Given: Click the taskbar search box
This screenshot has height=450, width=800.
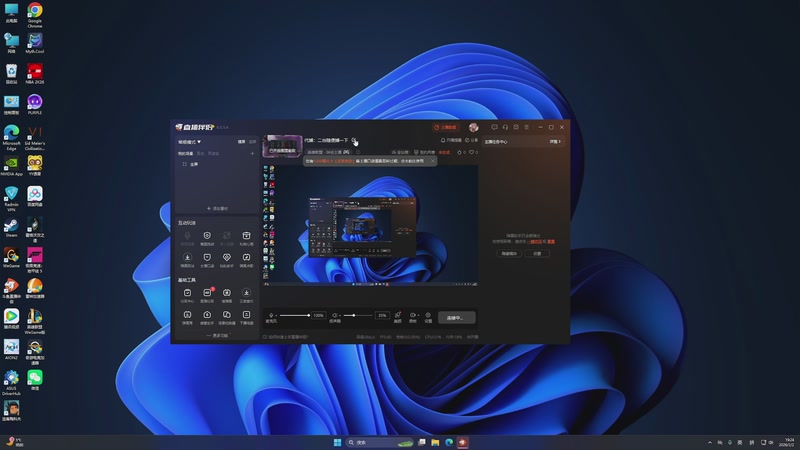Looking at the screenshot, I should coord(379,442).
